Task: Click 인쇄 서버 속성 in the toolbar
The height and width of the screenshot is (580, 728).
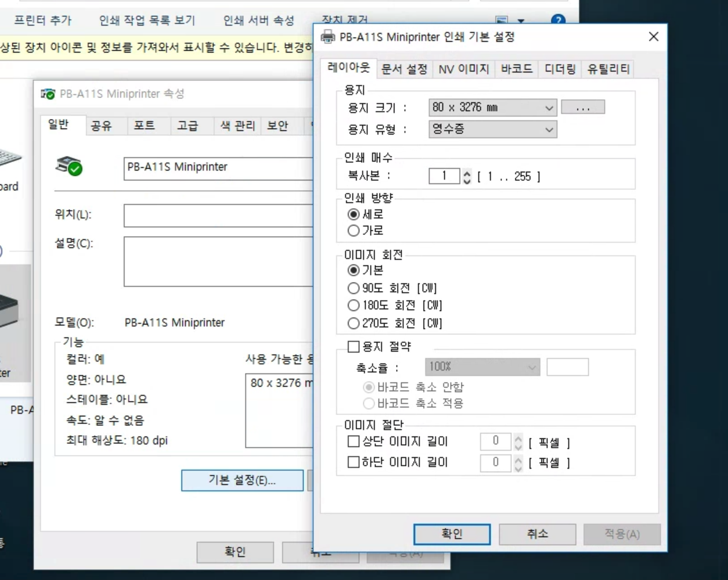Action: 259,20
